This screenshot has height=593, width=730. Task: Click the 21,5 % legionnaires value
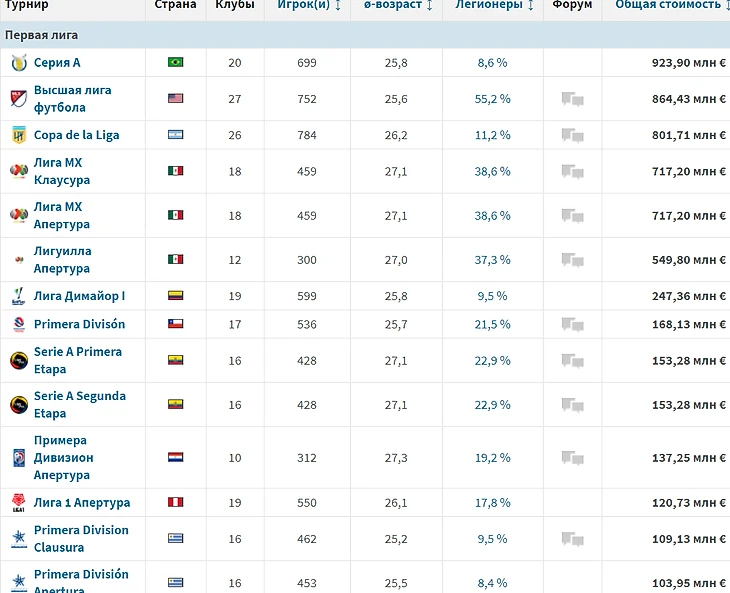click(493, 324)
